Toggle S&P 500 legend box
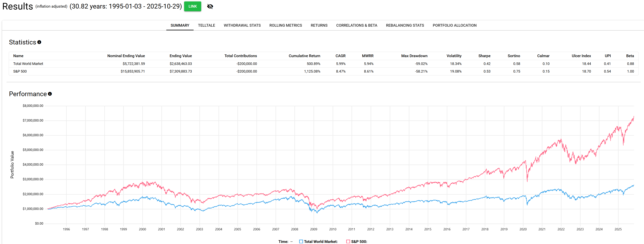This screenshot has width=644, height=244. tap(348, 241)
